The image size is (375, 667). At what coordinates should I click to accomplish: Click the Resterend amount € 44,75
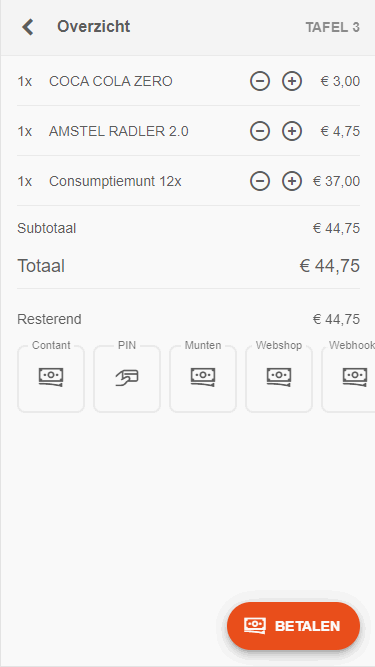coord(336,319)
